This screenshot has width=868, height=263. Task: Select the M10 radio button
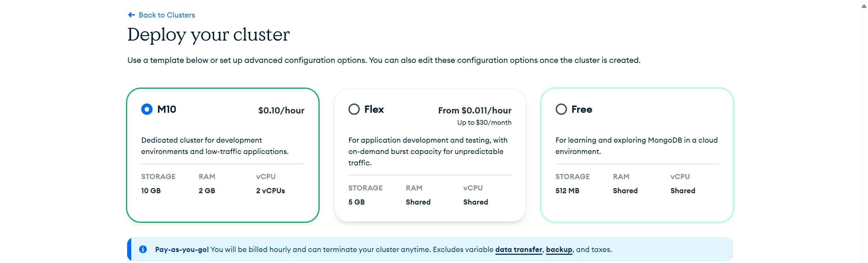click(147, 109)
